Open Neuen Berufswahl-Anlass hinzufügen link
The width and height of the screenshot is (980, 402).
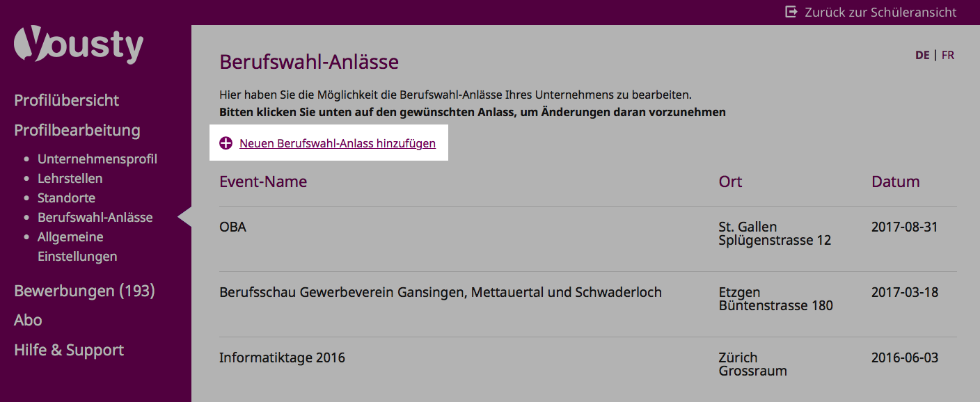(338, 143)
